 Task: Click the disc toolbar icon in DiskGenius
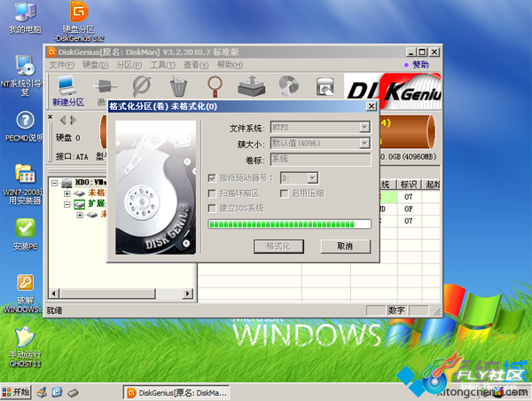tap(289, 85)
